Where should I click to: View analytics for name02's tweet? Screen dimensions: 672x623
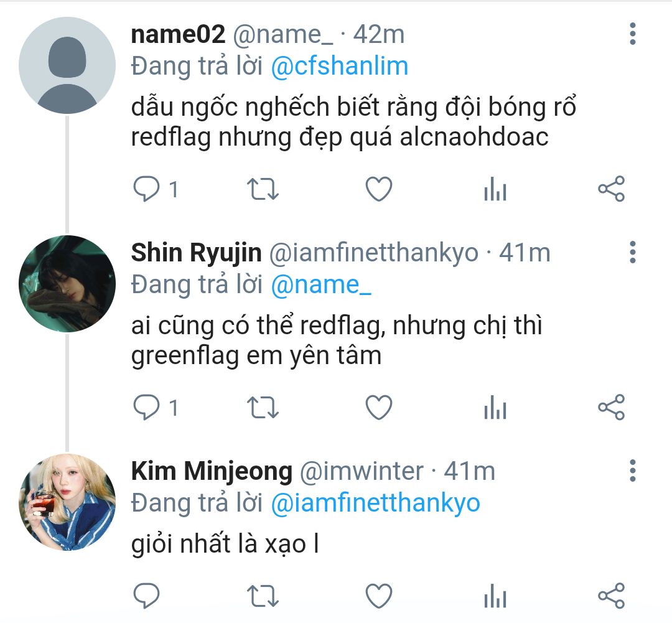(495, 189)
